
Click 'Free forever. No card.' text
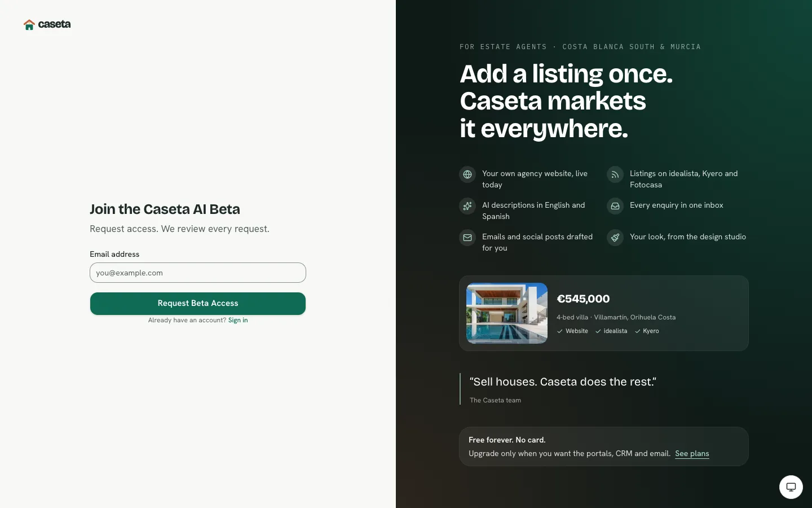(507, 440)
